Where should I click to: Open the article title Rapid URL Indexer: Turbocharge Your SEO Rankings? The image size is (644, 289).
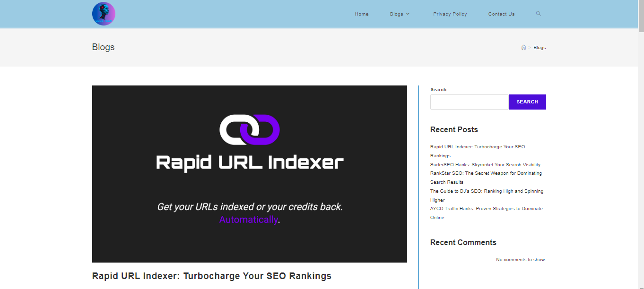[x=212, y=276]
